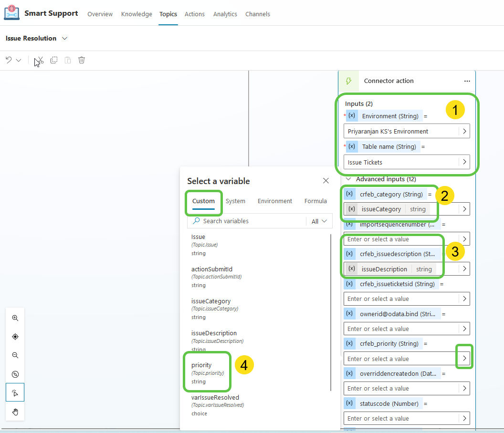504x433 pixels.
Task: Select the Zoom out tool on the left sidebar
Action: pos(15,355)
